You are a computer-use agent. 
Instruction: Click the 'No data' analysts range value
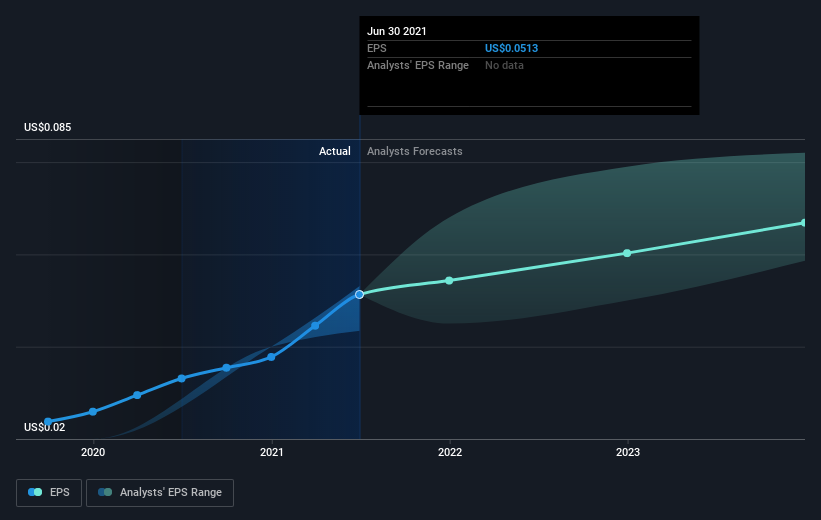504,65
